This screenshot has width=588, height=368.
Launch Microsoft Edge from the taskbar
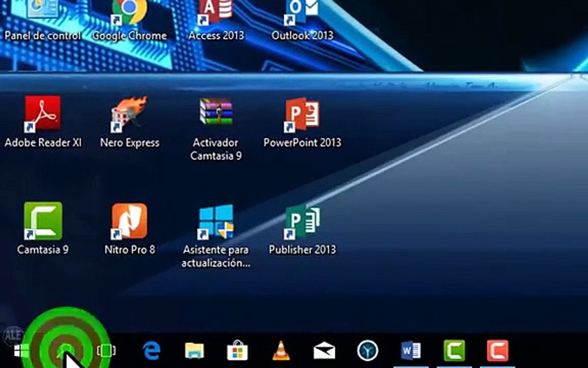[152, 351]
